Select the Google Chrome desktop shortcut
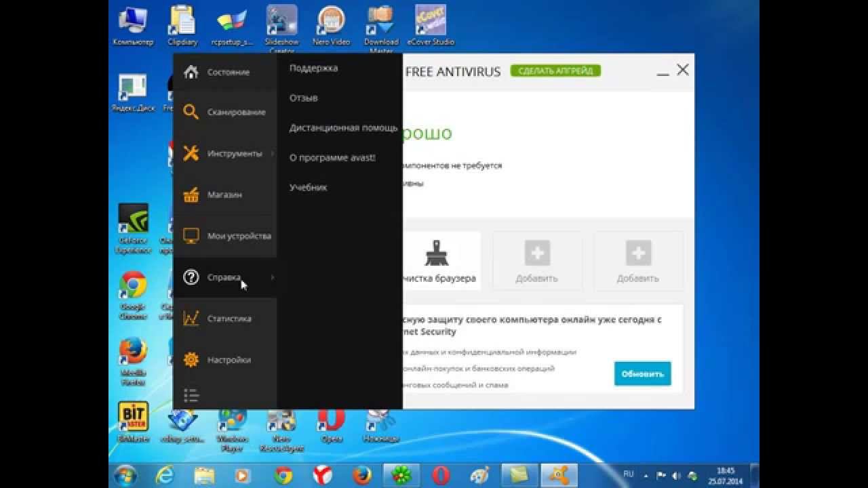Screen dimensions: 868x488 [133, 295]
